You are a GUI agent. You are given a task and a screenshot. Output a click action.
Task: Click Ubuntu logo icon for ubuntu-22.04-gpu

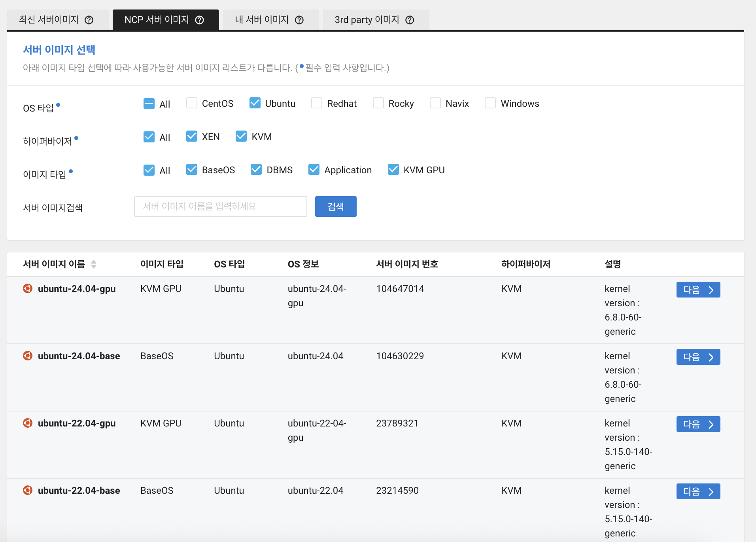(x=28, y=423)
